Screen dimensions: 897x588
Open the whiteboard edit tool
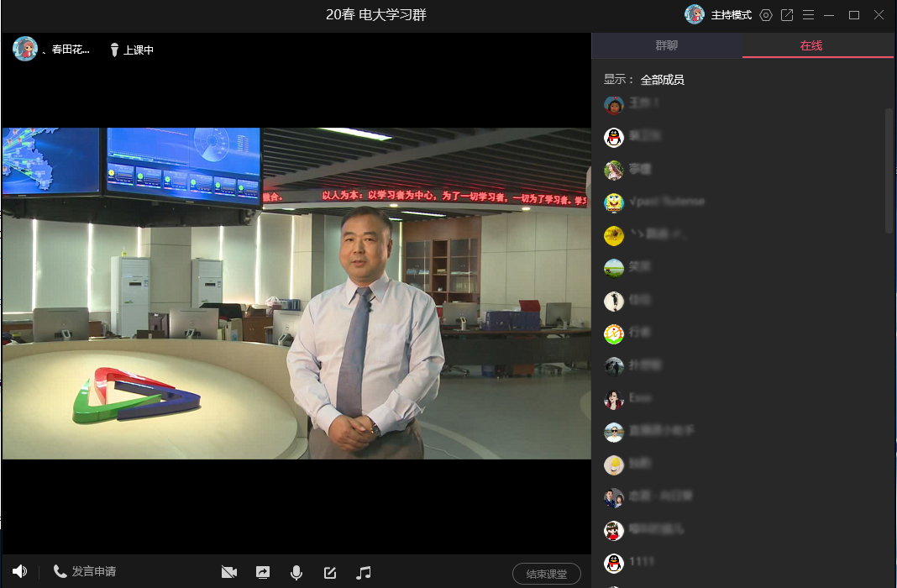(x=330, y=572)
